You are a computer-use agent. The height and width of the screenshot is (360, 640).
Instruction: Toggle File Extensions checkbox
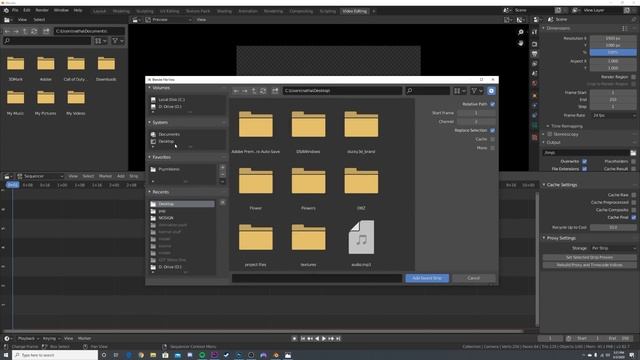(584, 169)
